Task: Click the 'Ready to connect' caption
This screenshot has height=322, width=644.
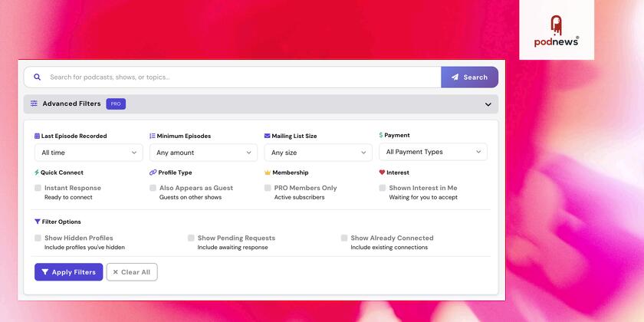Action: (x=68, y=197)
